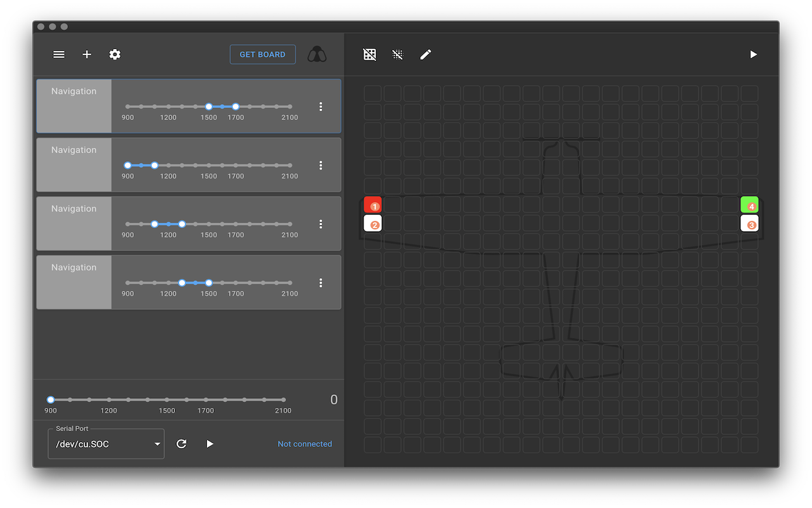Toggle green LED cell number 4
812x508 pixels.
click(x=750, y=205)
